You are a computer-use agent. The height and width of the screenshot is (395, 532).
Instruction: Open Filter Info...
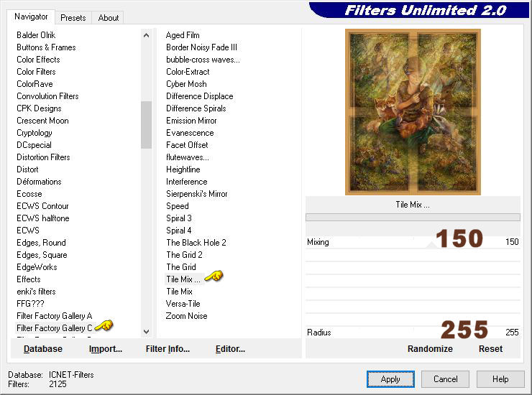(168, 349)
